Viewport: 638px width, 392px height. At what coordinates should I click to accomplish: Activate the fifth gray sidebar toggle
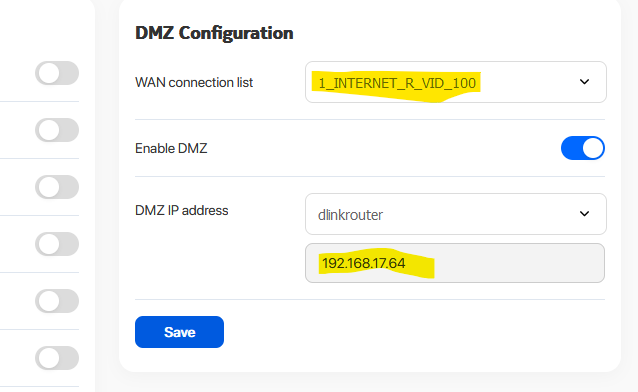[57, 301]
